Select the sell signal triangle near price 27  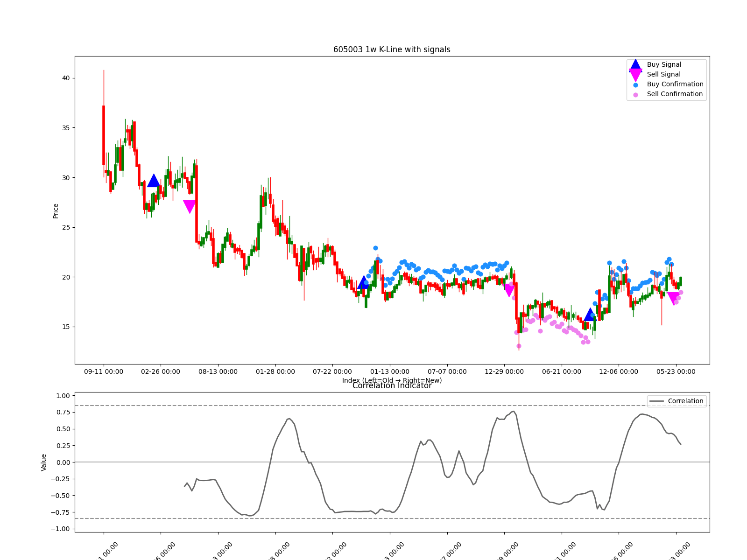(x=190, y=207)
